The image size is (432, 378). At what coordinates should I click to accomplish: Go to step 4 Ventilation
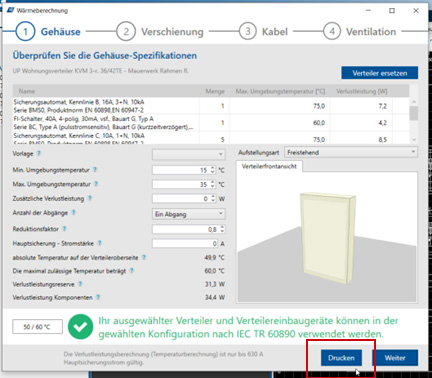tap(360, 32)
